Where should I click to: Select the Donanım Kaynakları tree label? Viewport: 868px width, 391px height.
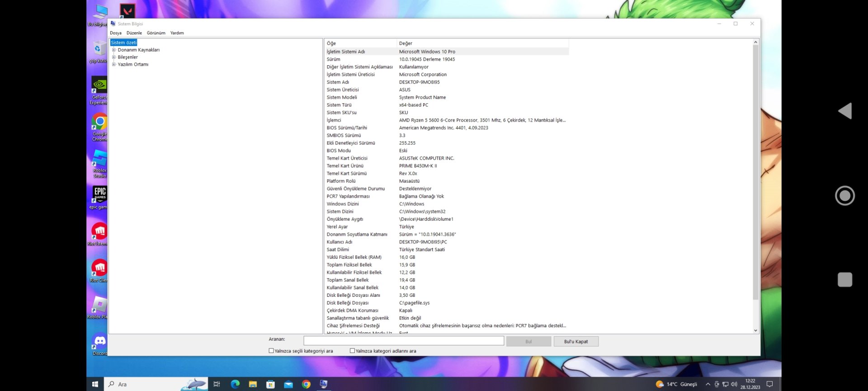pos(138,50)
